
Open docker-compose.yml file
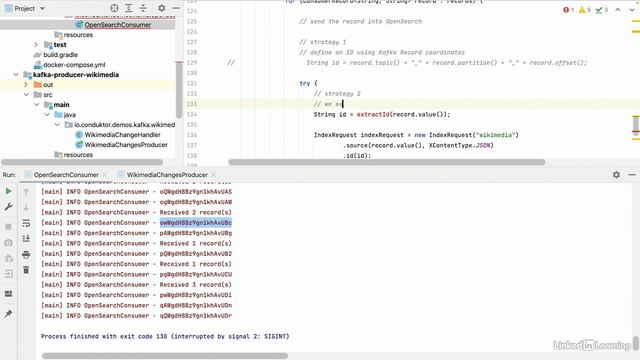click(74, 64)
